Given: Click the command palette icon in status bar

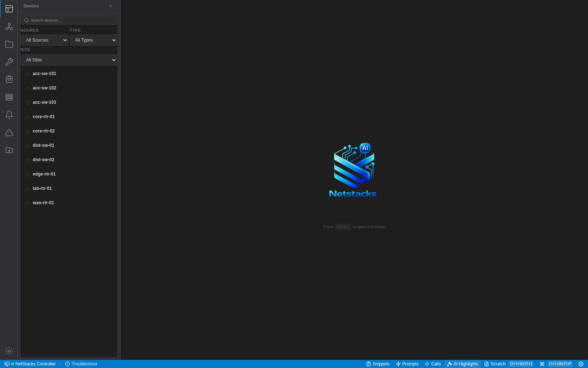Looking at the screenshot, I should click(542, 364).
